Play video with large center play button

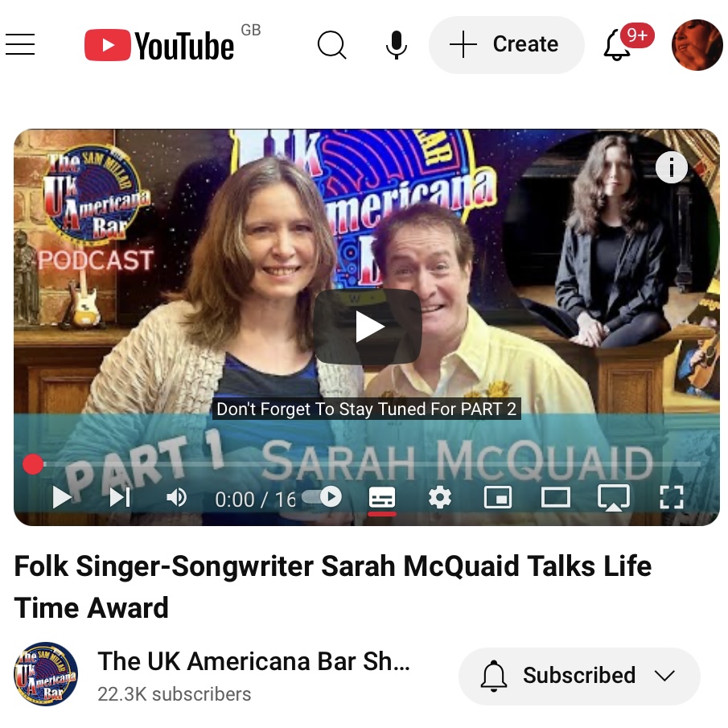[x=368, y=327]
